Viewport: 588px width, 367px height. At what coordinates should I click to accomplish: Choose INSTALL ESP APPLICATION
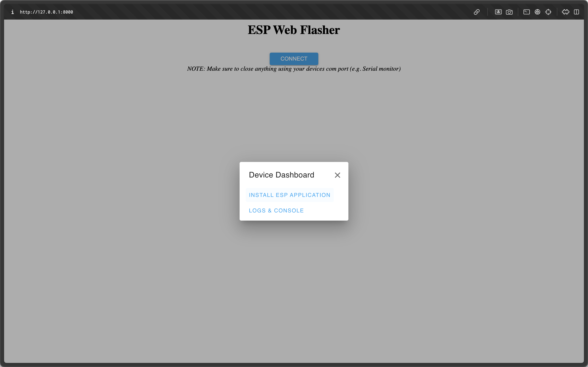pos(290,195)
